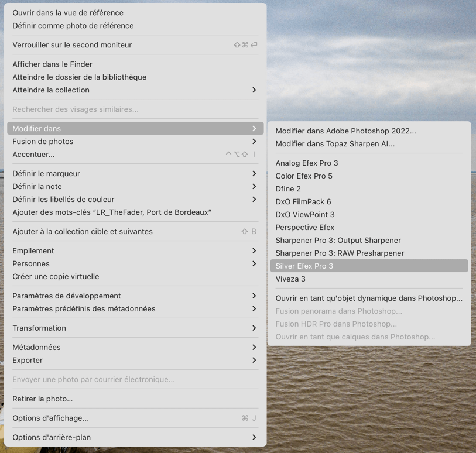476x453 pixels.
Task: Launch Color Efex Pro 5 from submenu
Action: click(x=369, y=176)
